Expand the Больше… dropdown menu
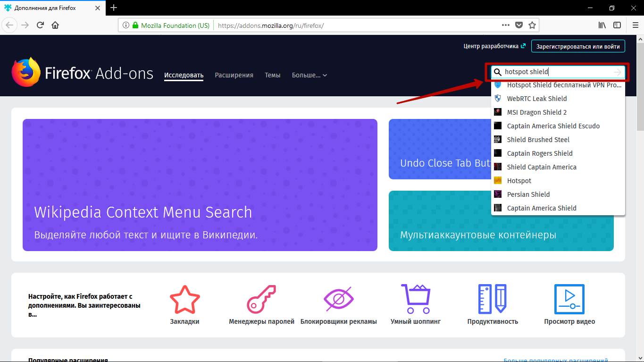The height and width of the screenshot is (362, 644). tap(309, 75)
